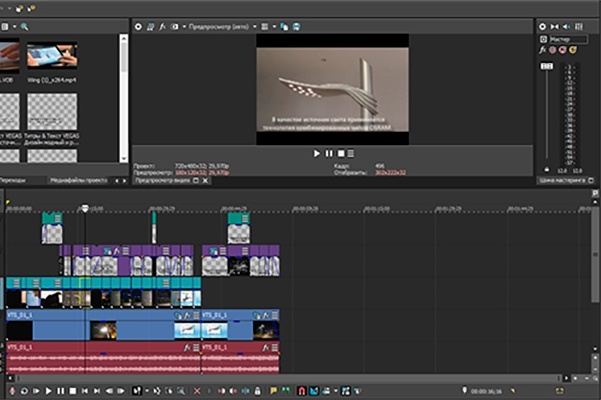Viewport: 601px width, 400px height.
Task: Enable split screen view in preview
Action: pyautogui.click(x=175, y=26)
